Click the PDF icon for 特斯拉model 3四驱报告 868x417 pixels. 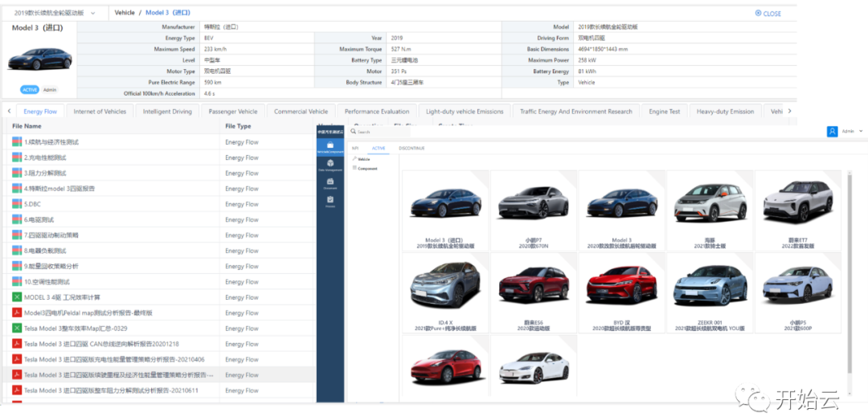16,189
